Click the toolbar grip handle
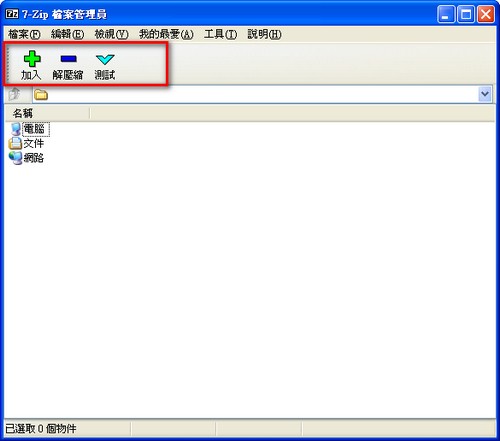500x441 pixels. click(8, 63)
